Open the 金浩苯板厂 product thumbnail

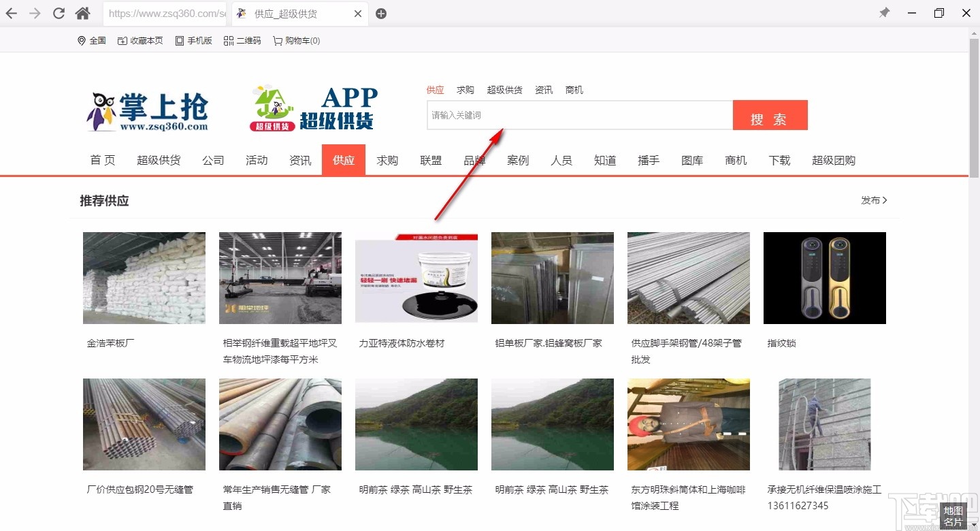coord(144,278)
